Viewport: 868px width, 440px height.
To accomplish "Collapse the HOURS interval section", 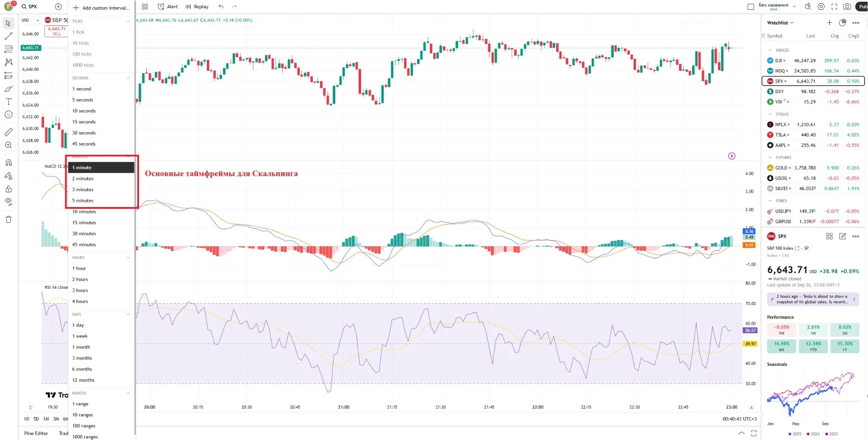I will tap(128, 257).
